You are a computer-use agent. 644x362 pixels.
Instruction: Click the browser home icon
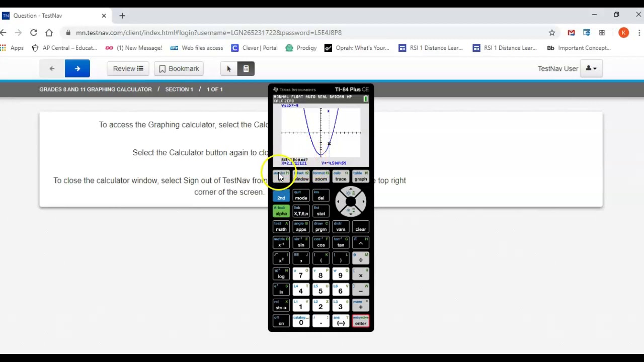[49, 33]
